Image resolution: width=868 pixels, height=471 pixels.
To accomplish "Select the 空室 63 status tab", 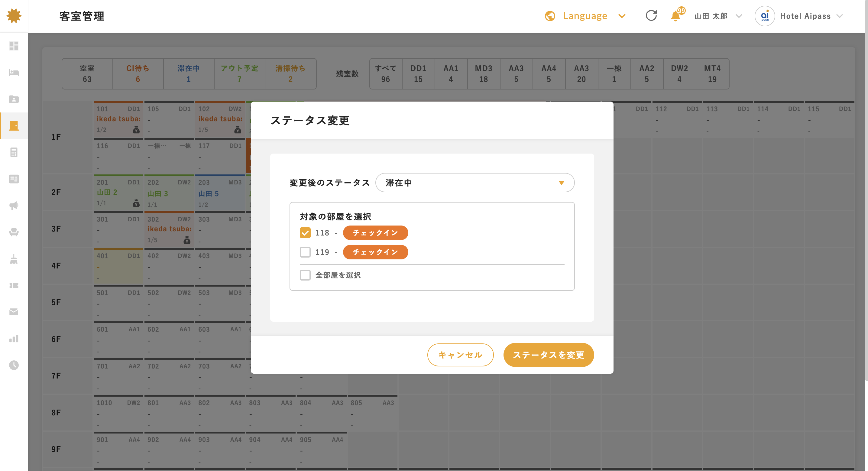I will click(x=87, y=73).
